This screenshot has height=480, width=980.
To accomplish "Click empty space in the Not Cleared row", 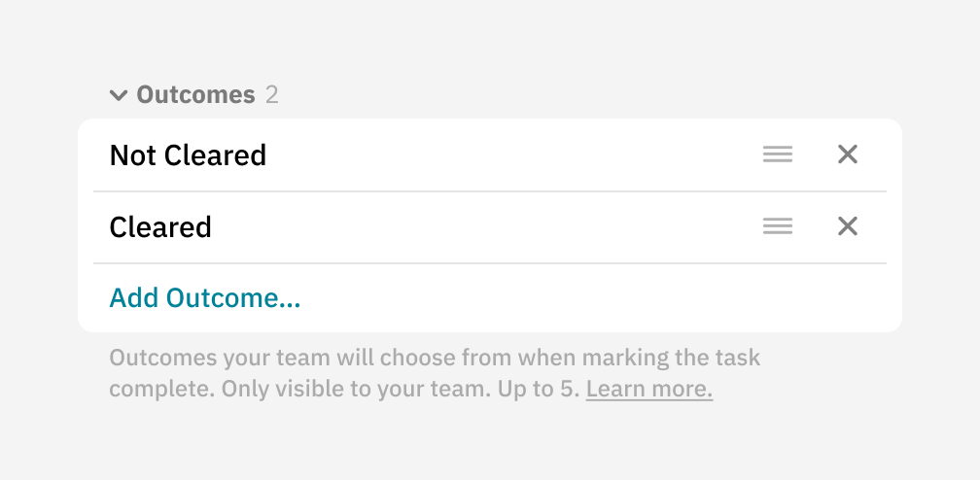I will tap(506, 155).
